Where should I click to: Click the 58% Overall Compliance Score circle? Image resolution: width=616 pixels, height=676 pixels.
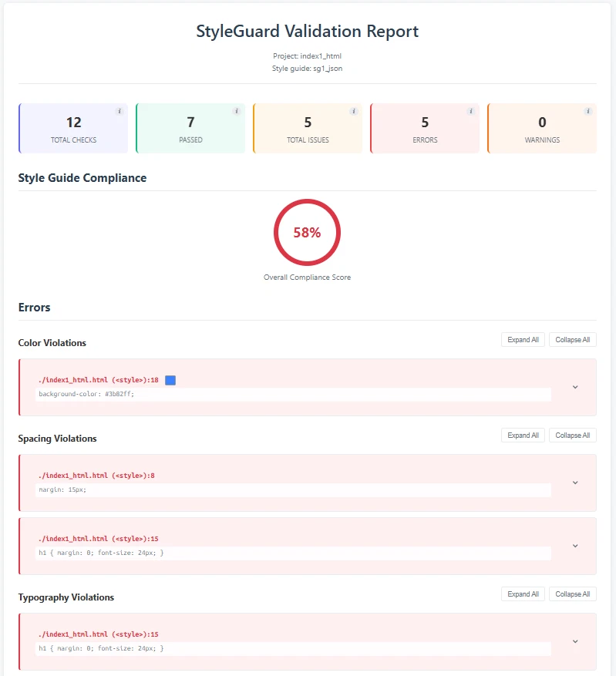point(307,232)
